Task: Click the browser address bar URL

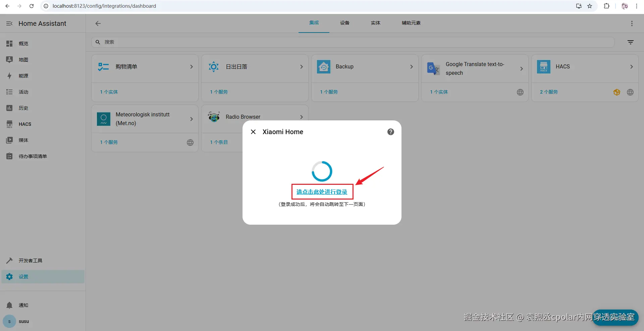Action: [x=104, y=6]
